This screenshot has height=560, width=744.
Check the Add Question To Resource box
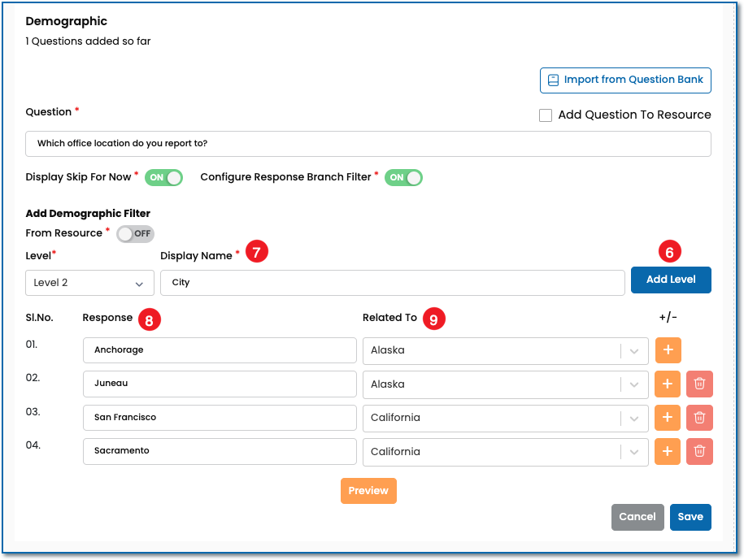coord(546,115)
